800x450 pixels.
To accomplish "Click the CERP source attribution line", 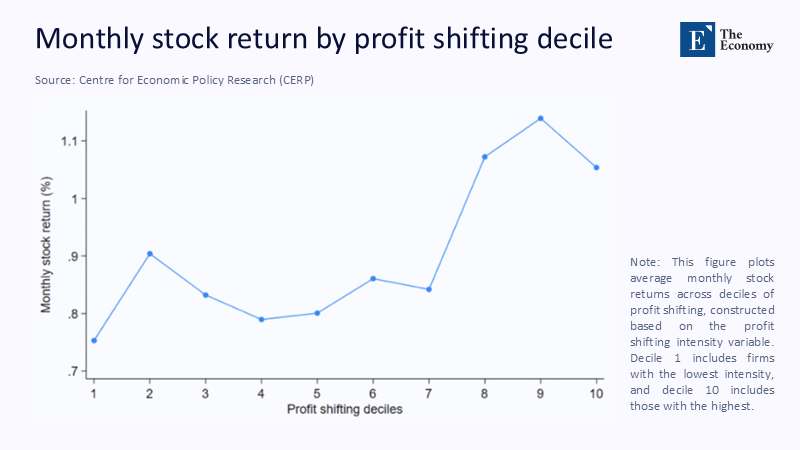I will pos(175,81).
